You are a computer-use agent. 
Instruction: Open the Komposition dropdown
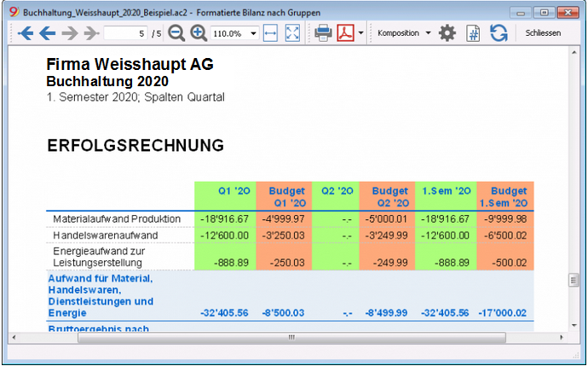404,33
